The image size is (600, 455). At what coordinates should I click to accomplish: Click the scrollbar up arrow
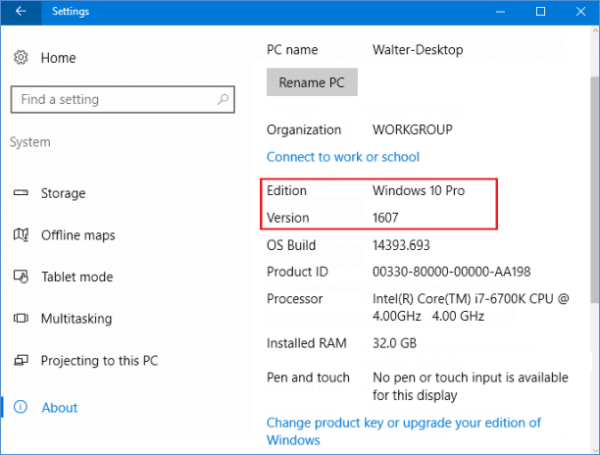(595, 31)
